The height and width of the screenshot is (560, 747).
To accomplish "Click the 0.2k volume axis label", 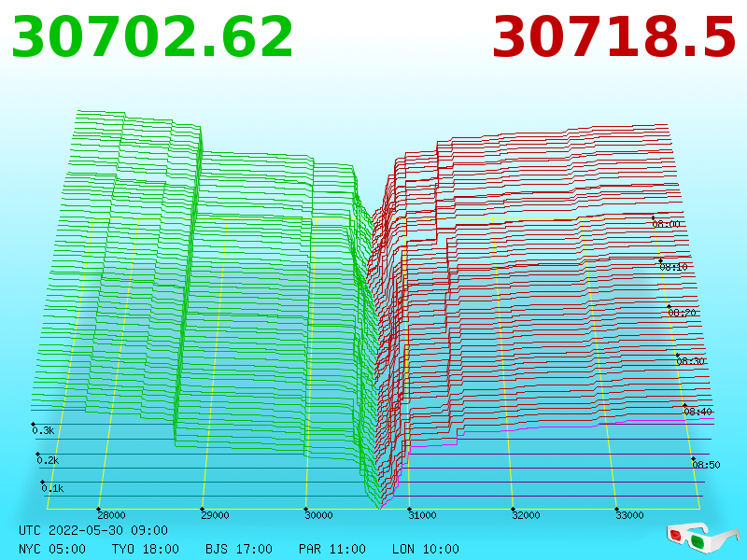I will point(49,460).
